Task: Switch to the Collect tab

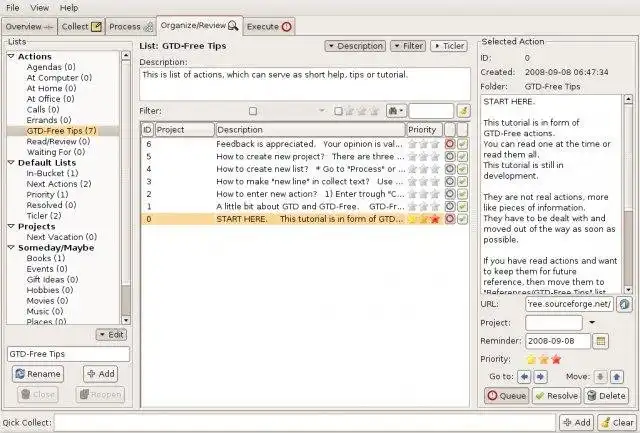Action: (x=81, y=27)
